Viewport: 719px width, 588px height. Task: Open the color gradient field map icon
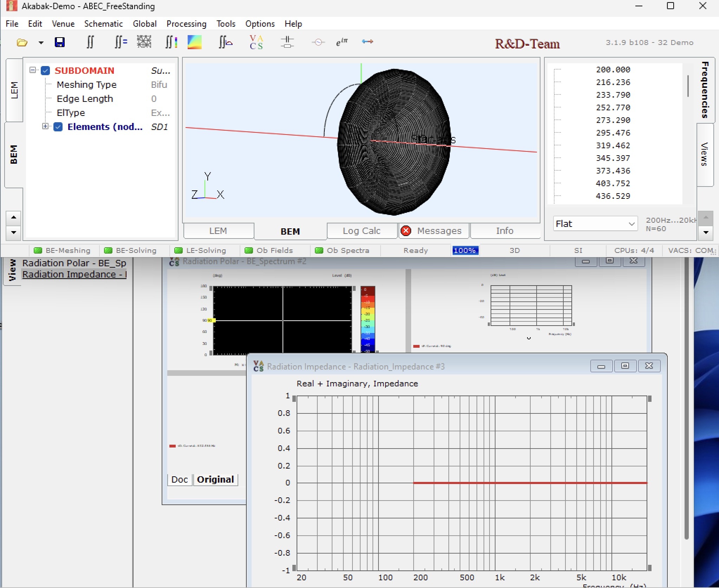click(x=195, y=42)
